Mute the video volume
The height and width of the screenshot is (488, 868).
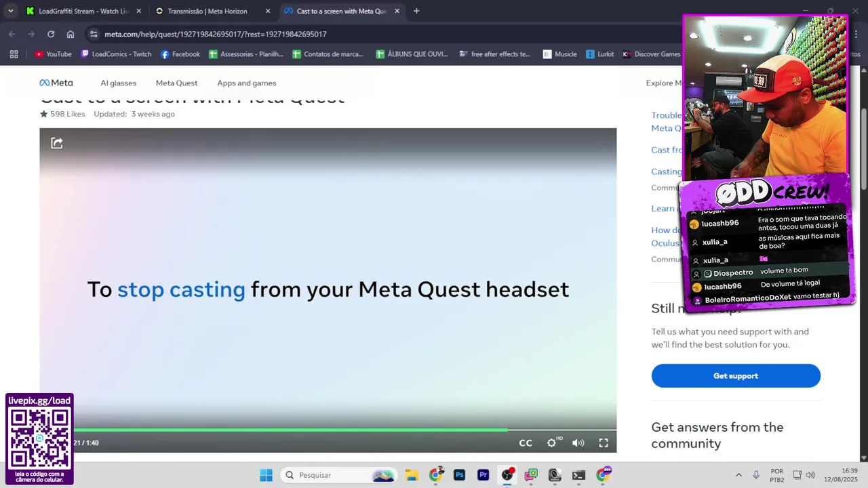578,443
